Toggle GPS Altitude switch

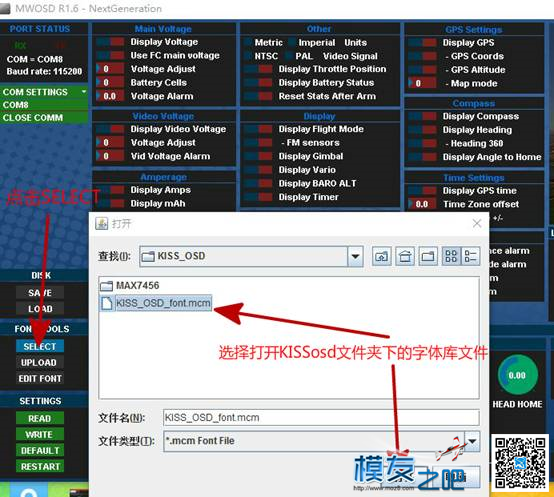[423, 70]
